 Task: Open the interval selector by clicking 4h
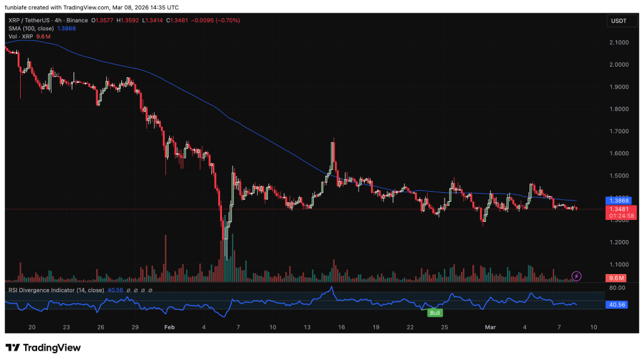[57, 20]
